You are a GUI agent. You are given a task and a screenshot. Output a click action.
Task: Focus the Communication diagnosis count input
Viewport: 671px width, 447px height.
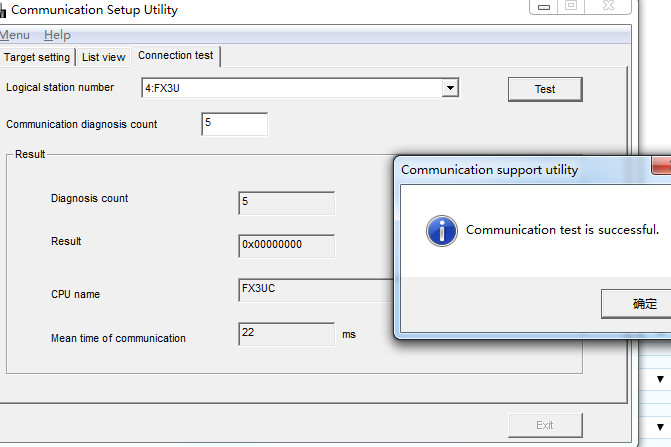pos(234,124)
